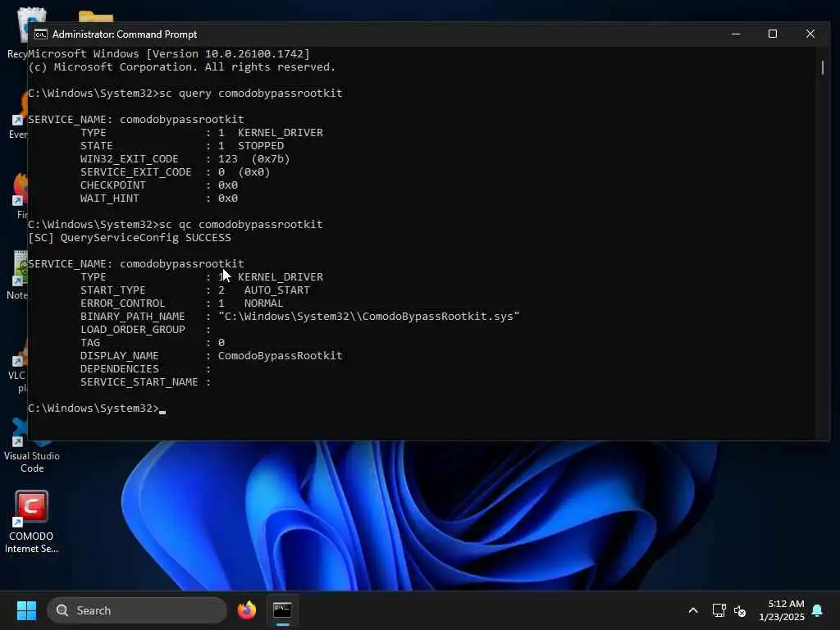Image resolution: width=840 pixels, height=630 pixels.
Task: Click the SERVICE_START_NAME line
Action: pos(145,382)
